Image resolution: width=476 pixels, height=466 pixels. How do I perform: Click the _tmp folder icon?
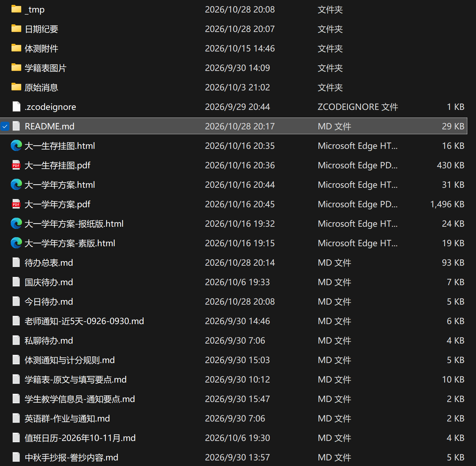click(x=16, y=9)
